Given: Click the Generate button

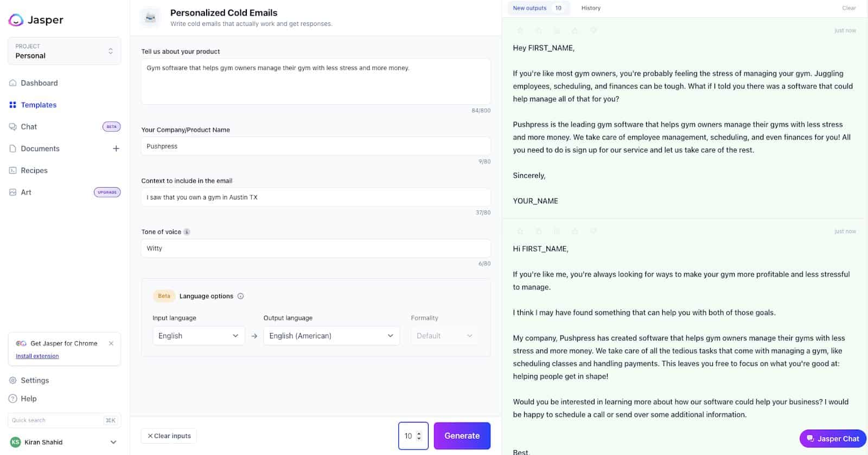Looking at the screenshot, I should click(x=462, y=436).
